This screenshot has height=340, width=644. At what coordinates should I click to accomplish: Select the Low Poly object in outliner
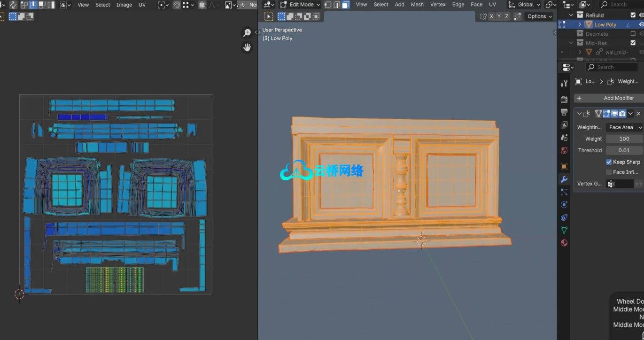[x=605, y=25]
